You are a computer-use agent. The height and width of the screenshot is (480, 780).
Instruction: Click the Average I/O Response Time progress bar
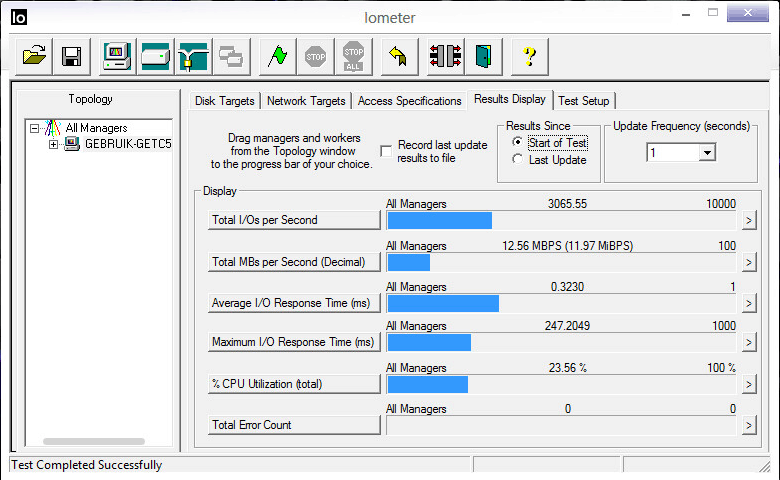561,303
